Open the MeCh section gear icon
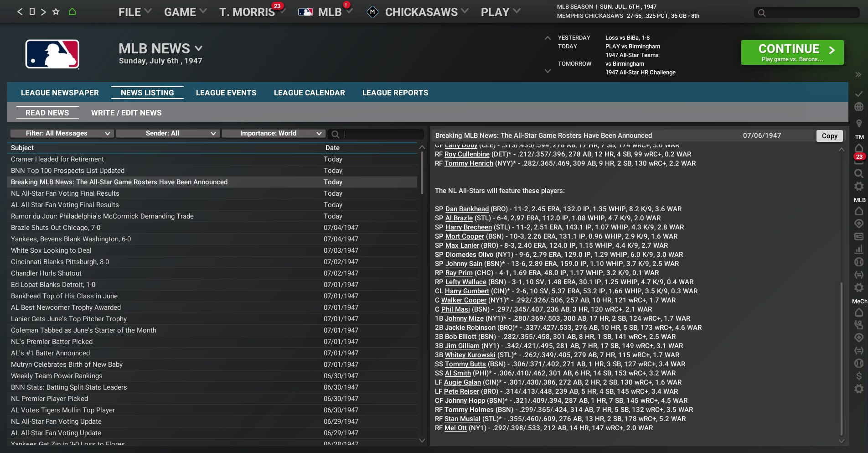 [859, 389]
